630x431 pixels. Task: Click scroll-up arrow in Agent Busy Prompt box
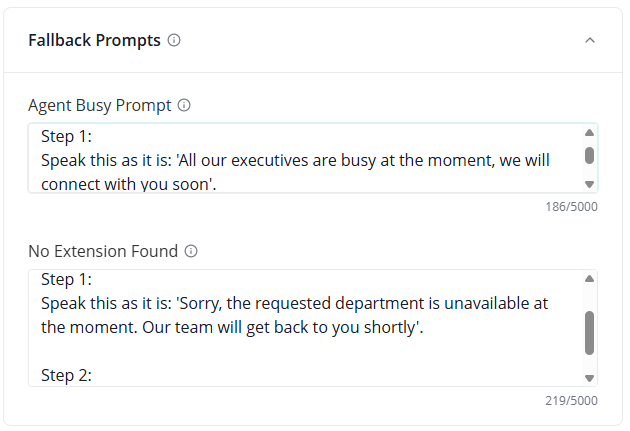(x=589, y=132)
